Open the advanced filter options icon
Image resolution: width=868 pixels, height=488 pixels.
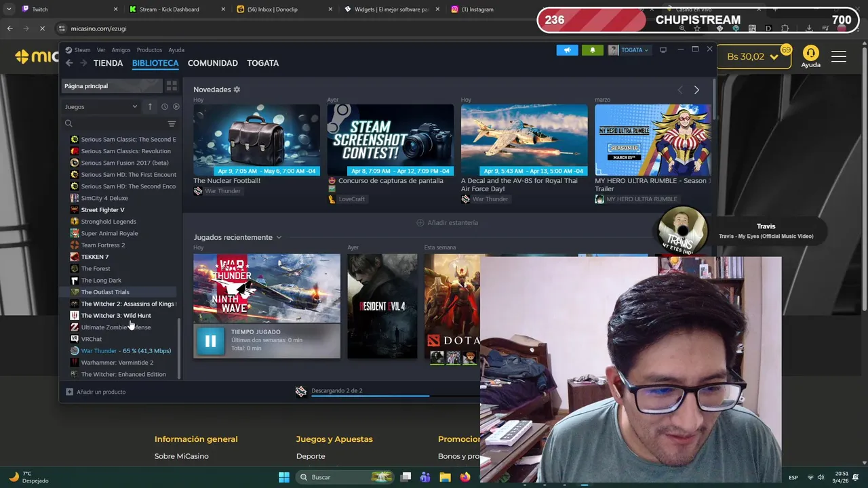[172, 124]
